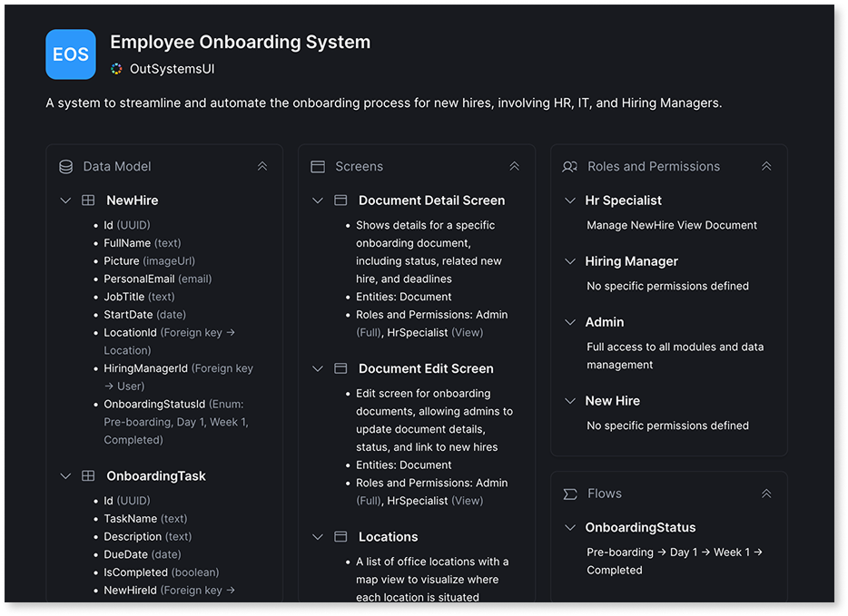Select the Hiring Manager role
848x616 pixels.
(x=632, y=261)
